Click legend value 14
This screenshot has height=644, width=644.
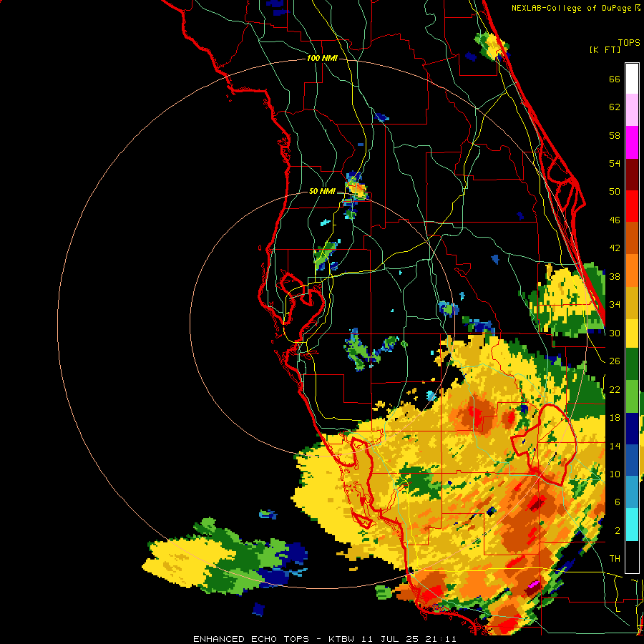coord(615,446)
